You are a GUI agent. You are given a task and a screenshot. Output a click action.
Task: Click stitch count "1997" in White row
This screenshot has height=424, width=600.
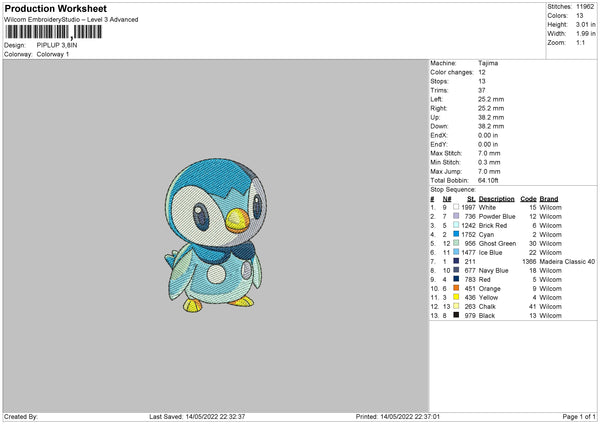(468, 208)
